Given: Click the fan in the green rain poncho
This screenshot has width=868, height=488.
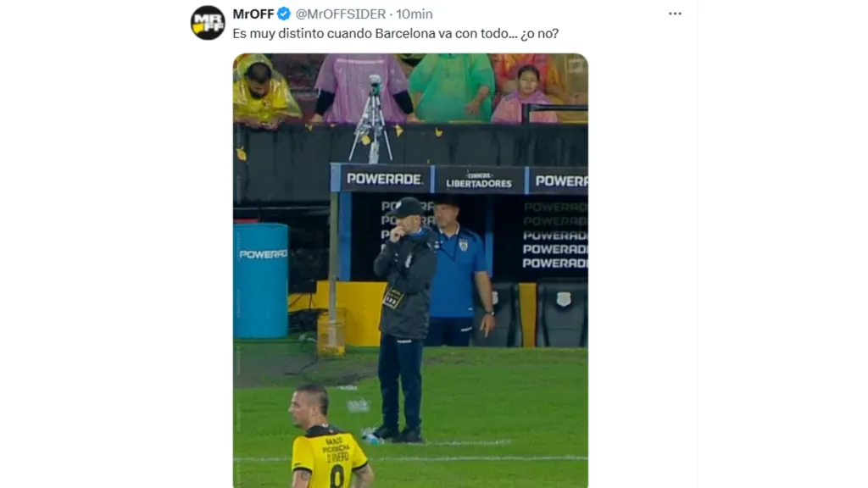Looking at the screenshot, I should 453,87.
